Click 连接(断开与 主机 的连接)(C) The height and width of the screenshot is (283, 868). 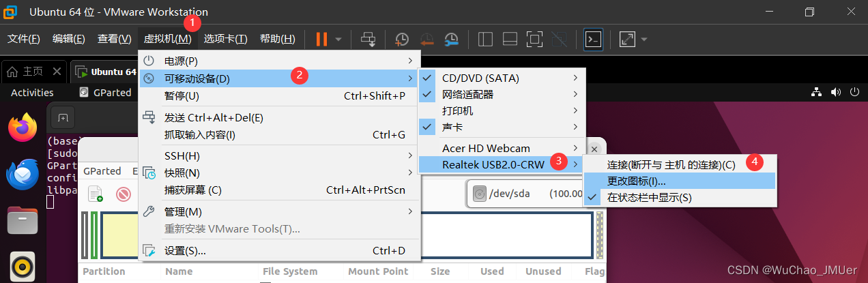(680, 164)
